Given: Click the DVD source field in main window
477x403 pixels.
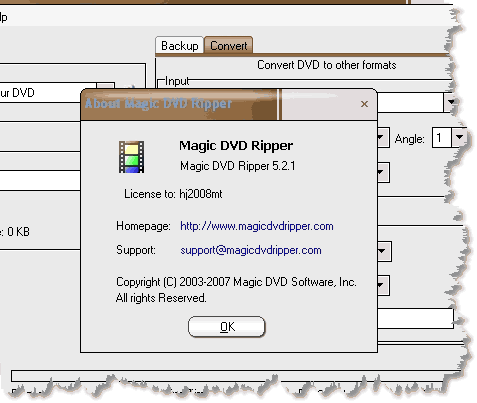Looking at the screenshot, I should coord(48,93).
